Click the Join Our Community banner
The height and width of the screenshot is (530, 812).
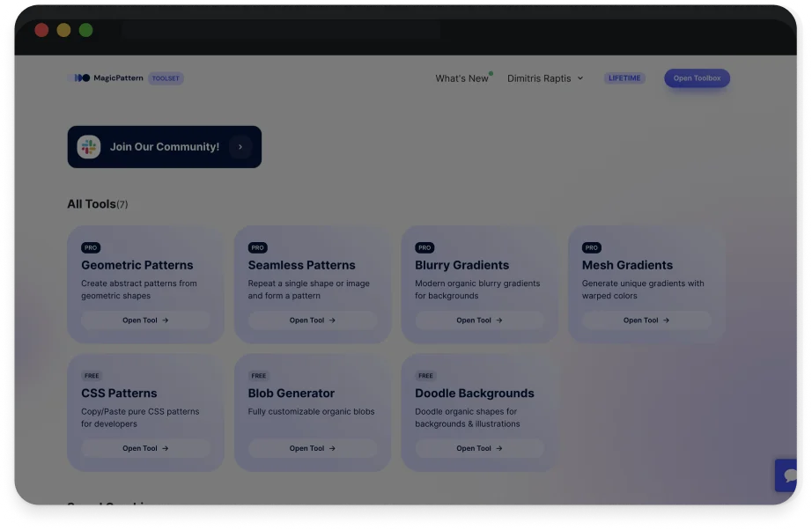coord(165,147)
